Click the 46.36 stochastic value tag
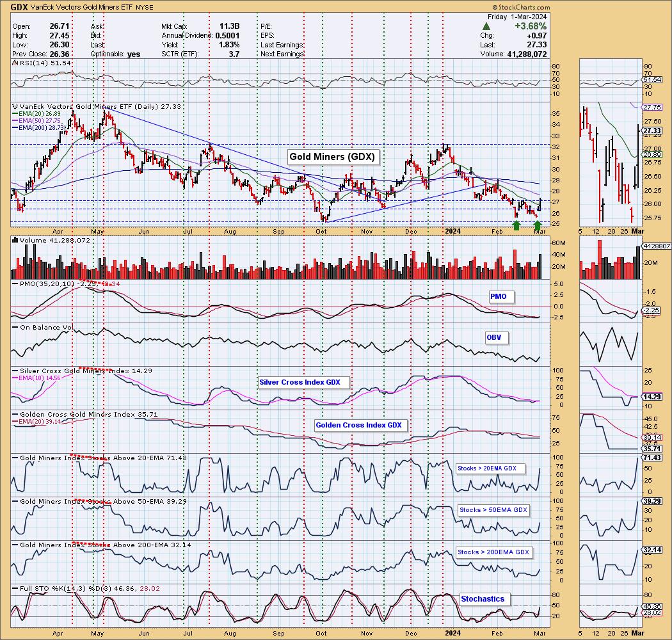The width and height of the screenshot is (672, 640). coord(652,607)
